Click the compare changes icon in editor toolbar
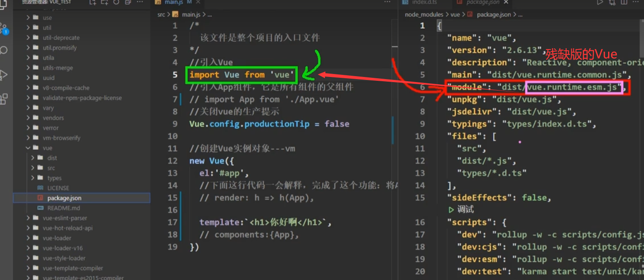This screenshot has height=280, width=644. point(611,2)
